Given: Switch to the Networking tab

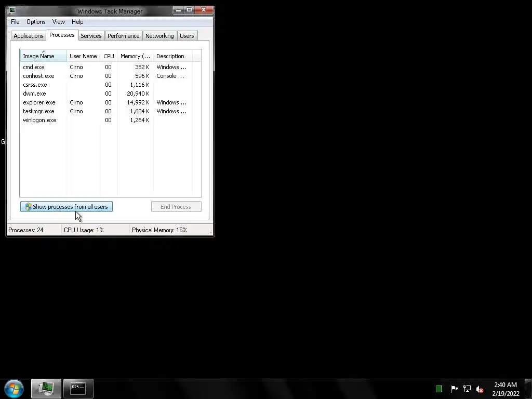Looking at the screenshot, I should [159, 36].
